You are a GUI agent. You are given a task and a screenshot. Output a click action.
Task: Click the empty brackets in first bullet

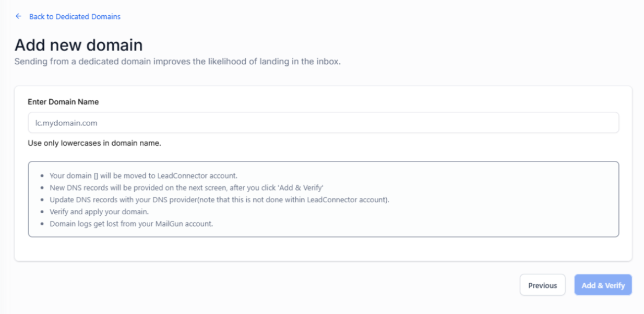[96, 176]
